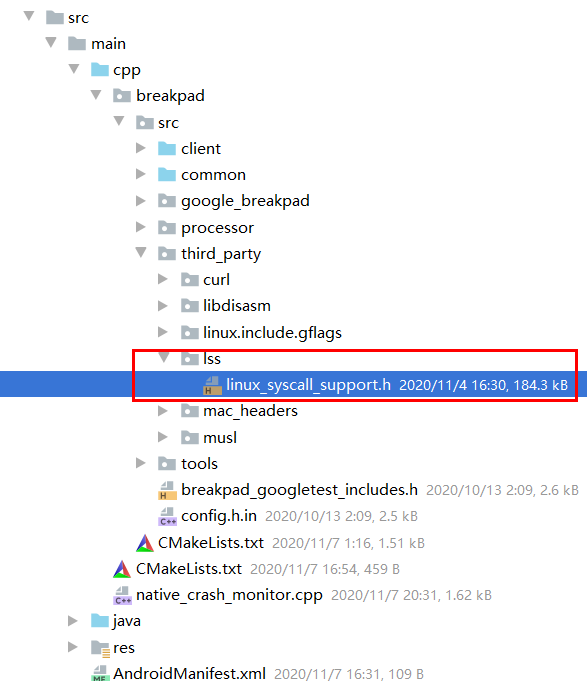This screenshot has width=587, height=681.
Task: Click the breakpad folder icon
Action: [x=122, y=96]
